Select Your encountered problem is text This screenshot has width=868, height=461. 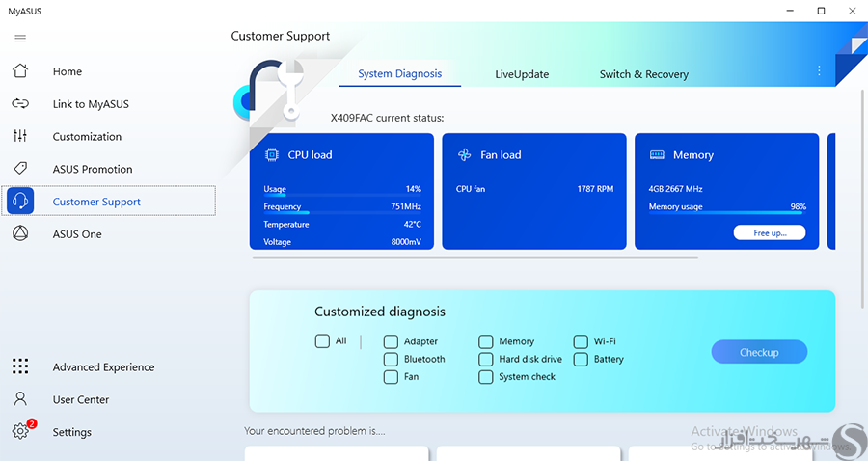pos(314,430)
